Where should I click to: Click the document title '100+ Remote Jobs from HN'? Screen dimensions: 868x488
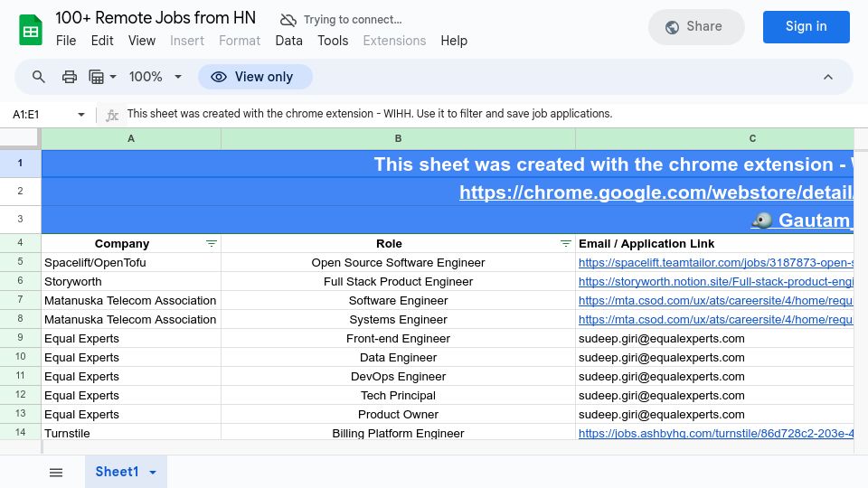(x=156, y=18)
